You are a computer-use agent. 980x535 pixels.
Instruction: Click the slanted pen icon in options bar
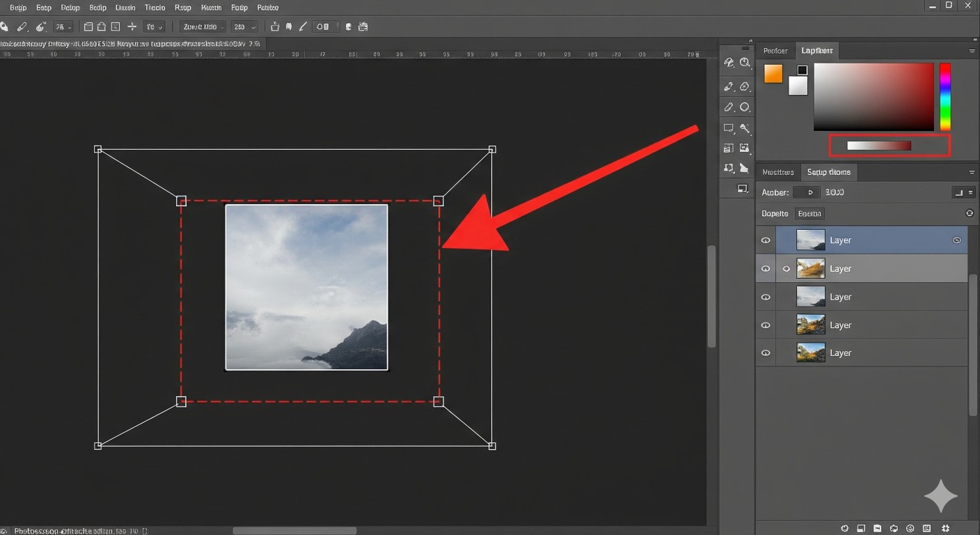pos(303,27)
